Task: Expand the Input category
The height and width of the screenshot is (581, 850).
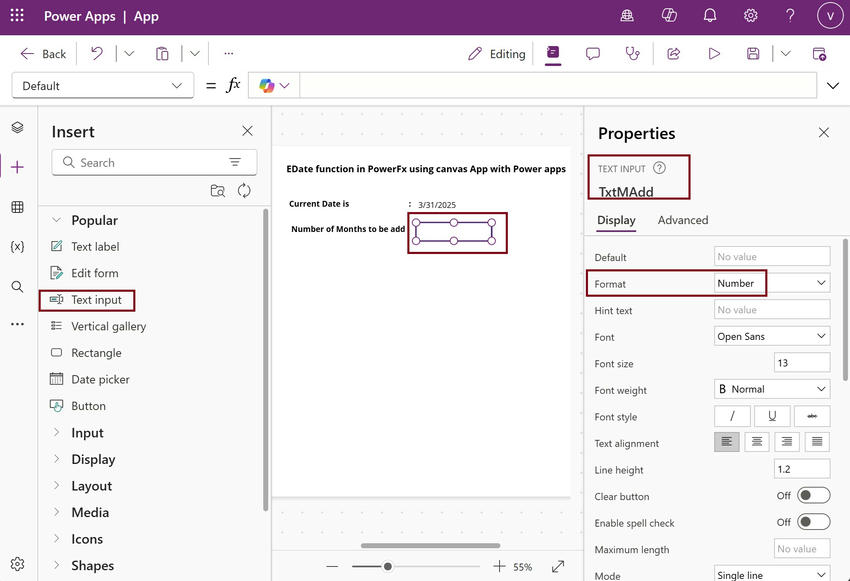Action: click(56, 432)
